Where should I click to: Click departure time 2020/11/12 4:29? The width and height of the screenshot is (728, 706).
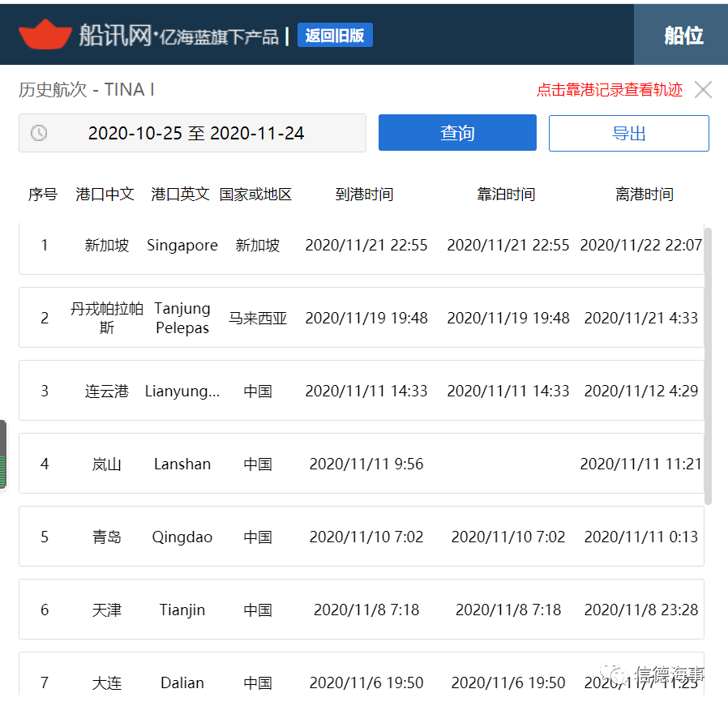[x=641, y=391]
